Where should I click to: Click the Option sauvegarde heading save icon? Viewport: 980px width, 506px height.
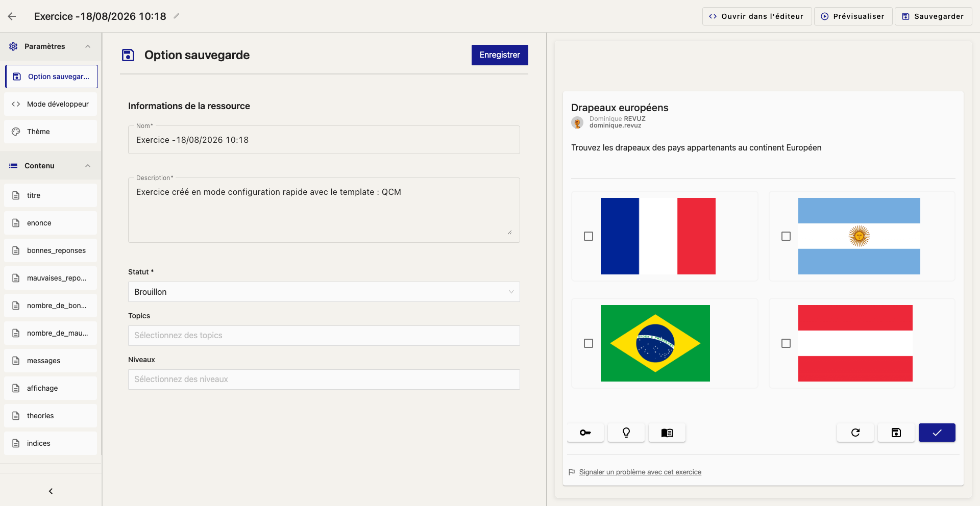pyautogui.click(x=128, y=55)
